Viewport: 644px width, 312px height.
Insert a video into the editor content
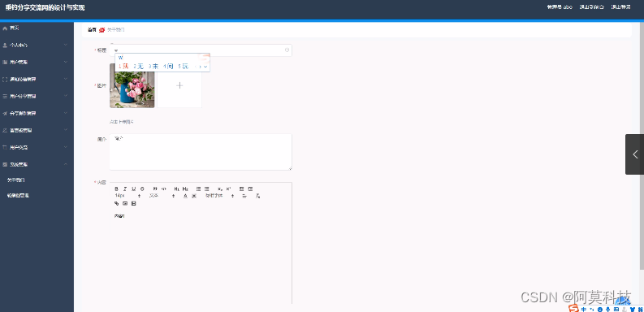click(133, 203)
